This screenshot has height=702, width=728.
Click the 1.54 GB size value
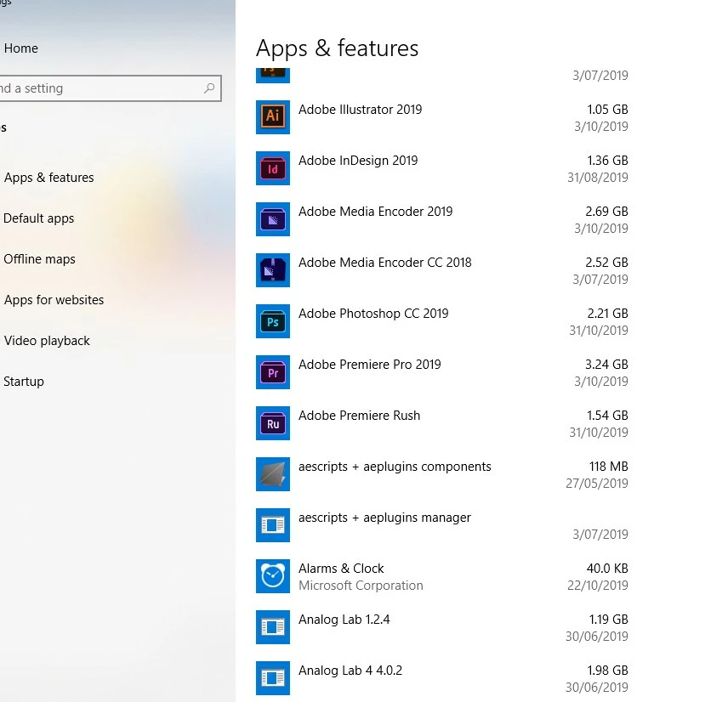(608, 416)
